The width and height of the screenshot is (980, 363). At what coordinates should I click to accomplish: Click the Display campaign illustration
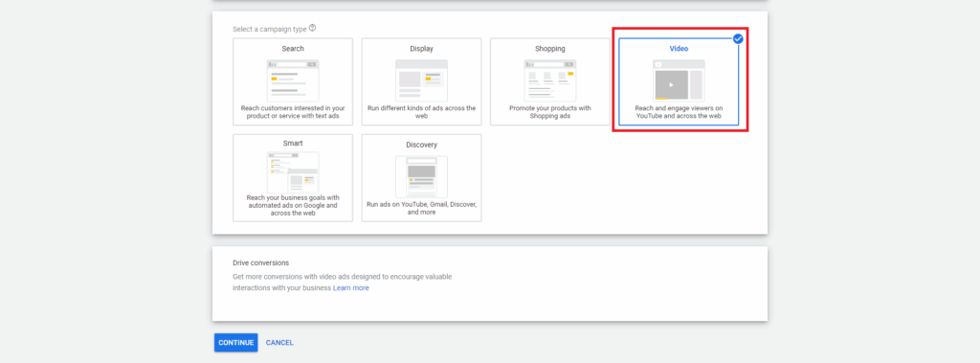point(421,80)
